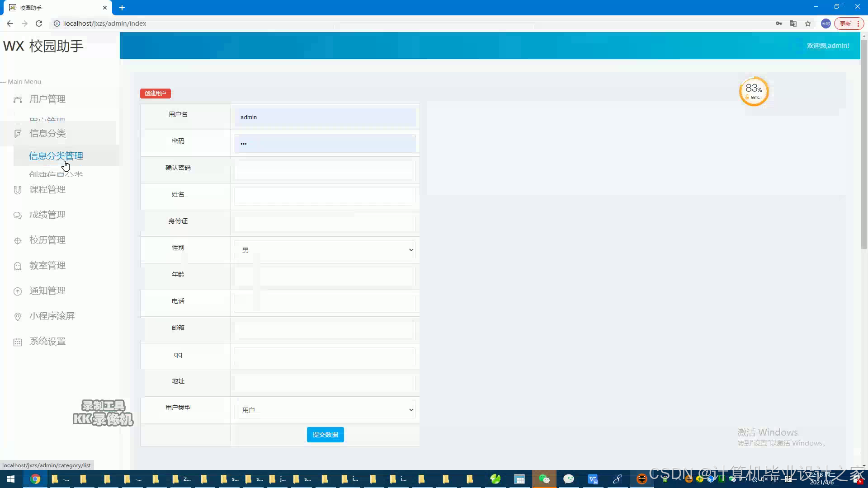
Task: Bookmark page with star icon
Action: point(808,23)
